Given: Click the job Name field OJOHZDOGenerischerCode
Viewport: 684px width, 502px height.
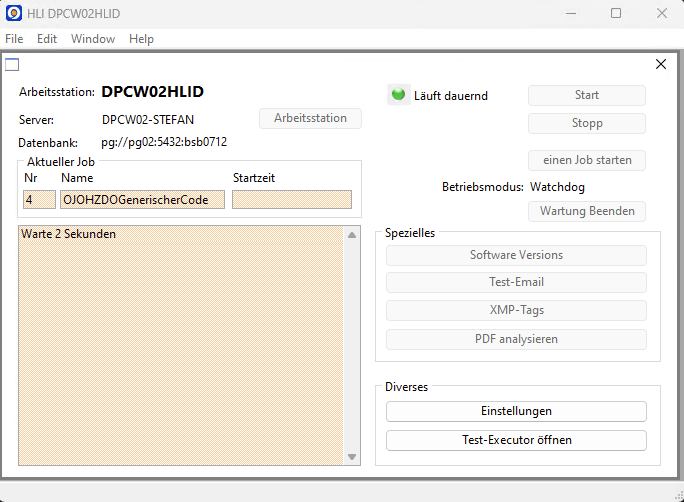Looking at the screenshot, I should click(x=142, y=200).
